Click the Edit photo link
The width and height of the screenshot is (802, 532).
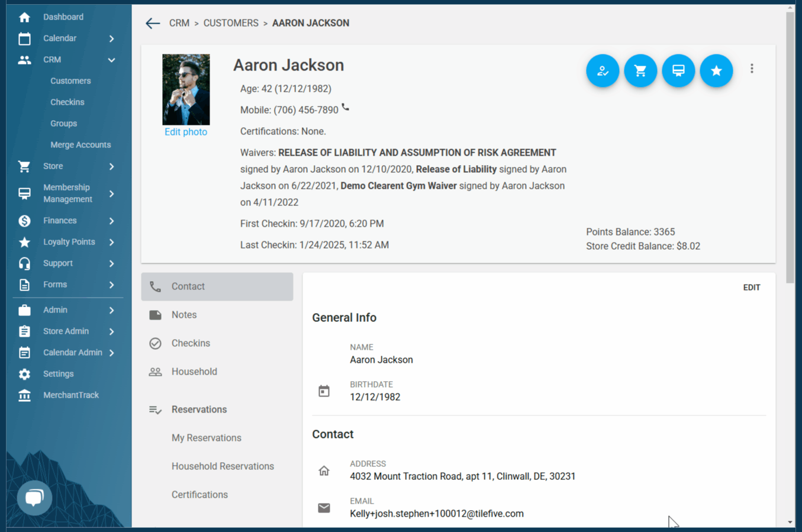(186, 132)
